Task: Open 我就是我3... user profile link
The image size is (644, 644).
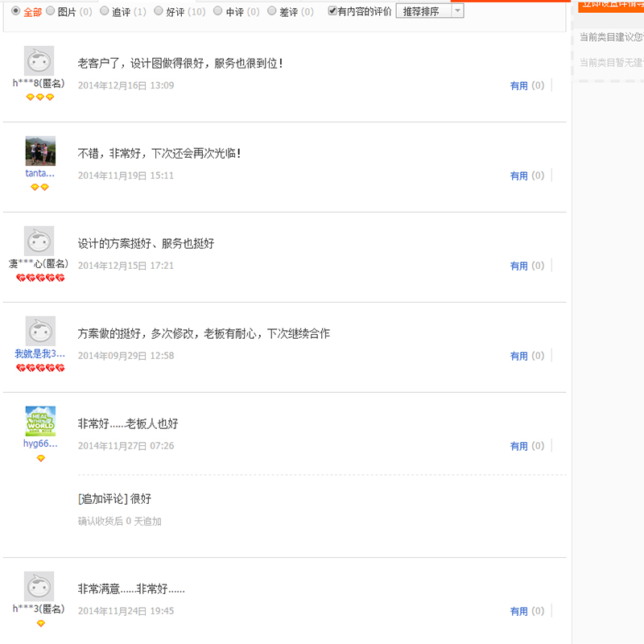Action: (x=39, y=353)
